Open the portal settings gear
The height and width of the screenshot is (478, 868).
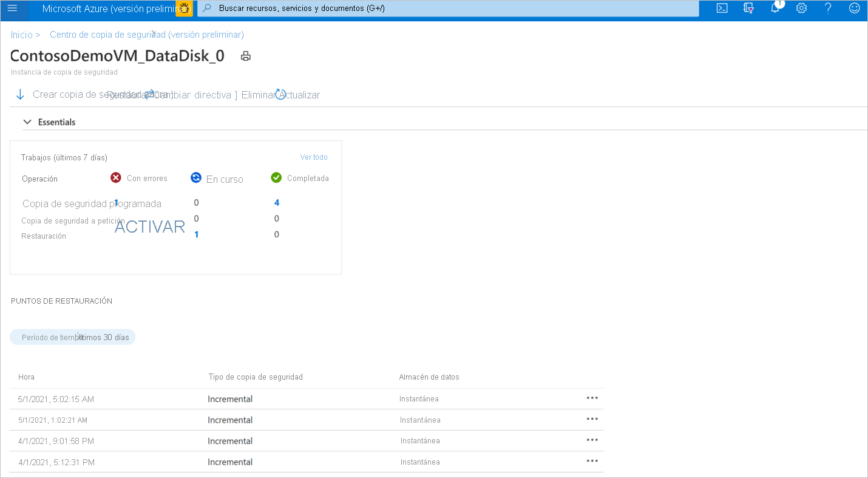click(x=801, y=9)
